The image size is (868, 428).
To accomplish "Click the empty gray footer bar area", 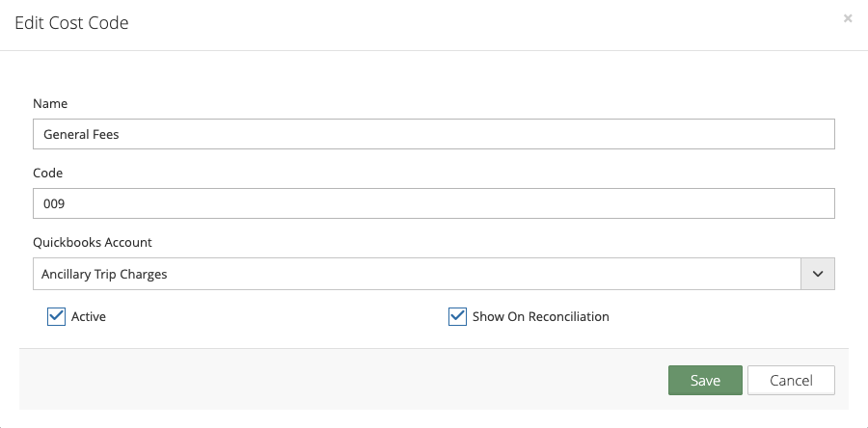I will coord(338,381).
